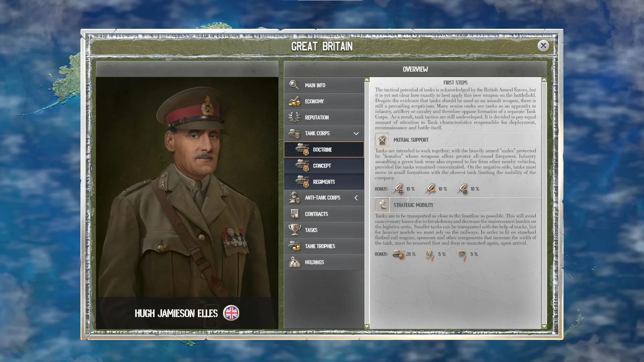
Task: Click the Tank Trophies icon
Action: pos(294,246)
